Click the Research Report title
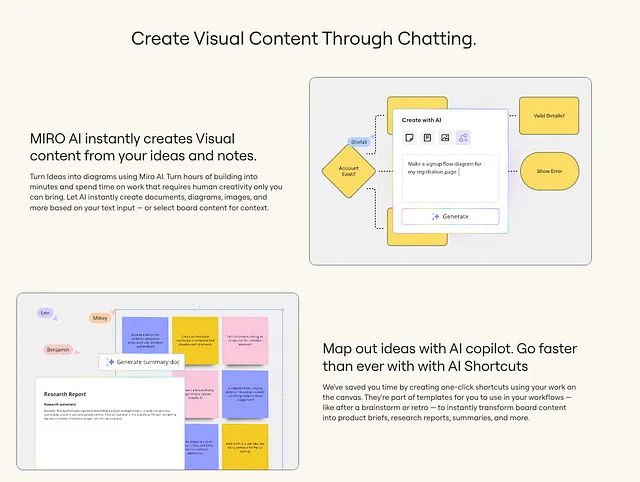 [65, 394]
